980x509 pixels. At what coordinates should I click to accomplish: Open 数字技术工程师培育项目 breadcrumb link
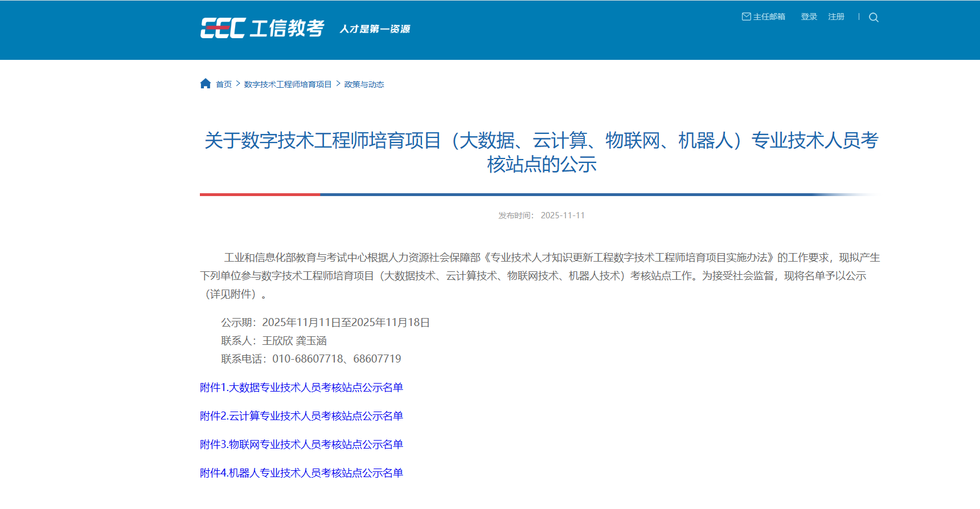[x=288, y=84]
